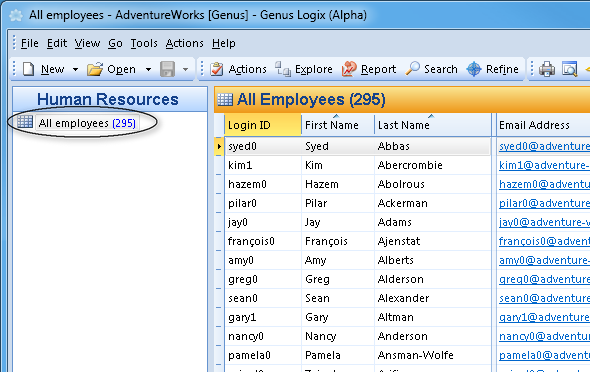Click the Search magnifier icon
Image resolution: width=590 pixels, height=372 pixels.
pos(413,69)
